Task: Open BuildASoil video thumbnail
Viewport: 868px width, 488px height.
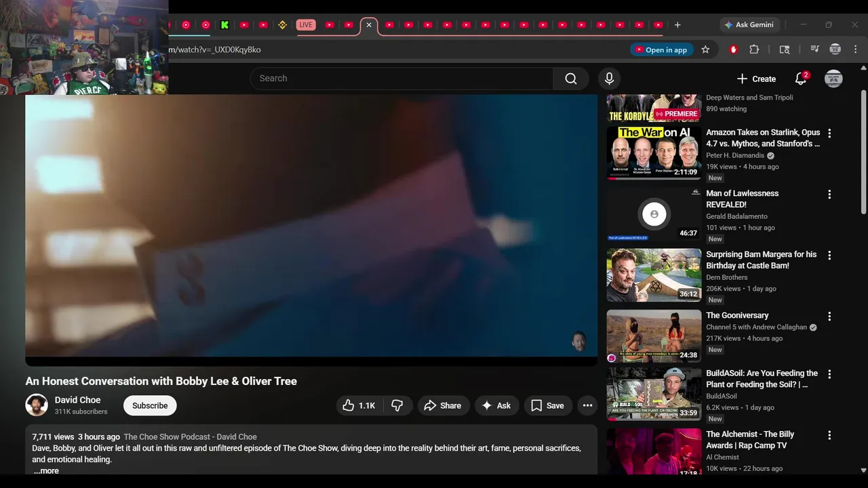Action: click(x=654, y=394)
